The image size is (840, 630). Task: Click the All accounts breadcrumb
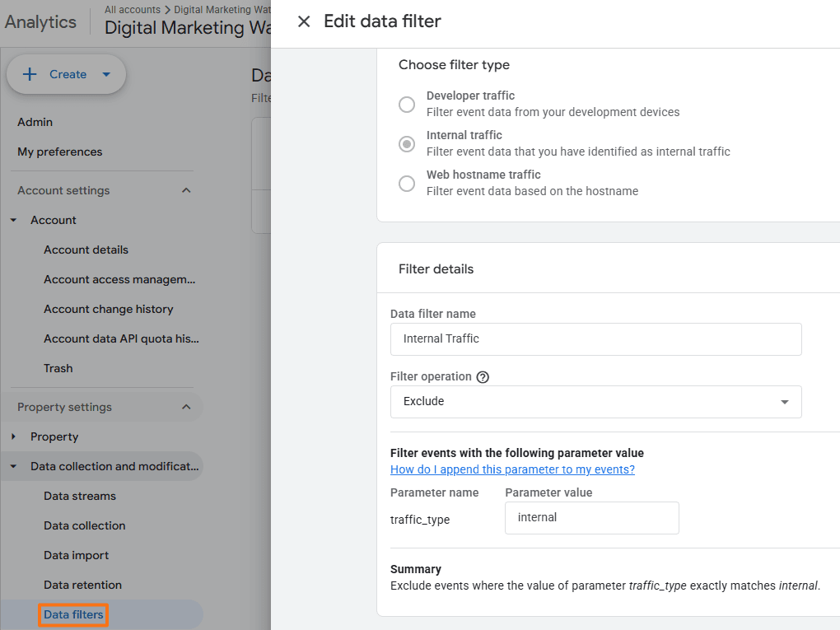click(133, 10)
